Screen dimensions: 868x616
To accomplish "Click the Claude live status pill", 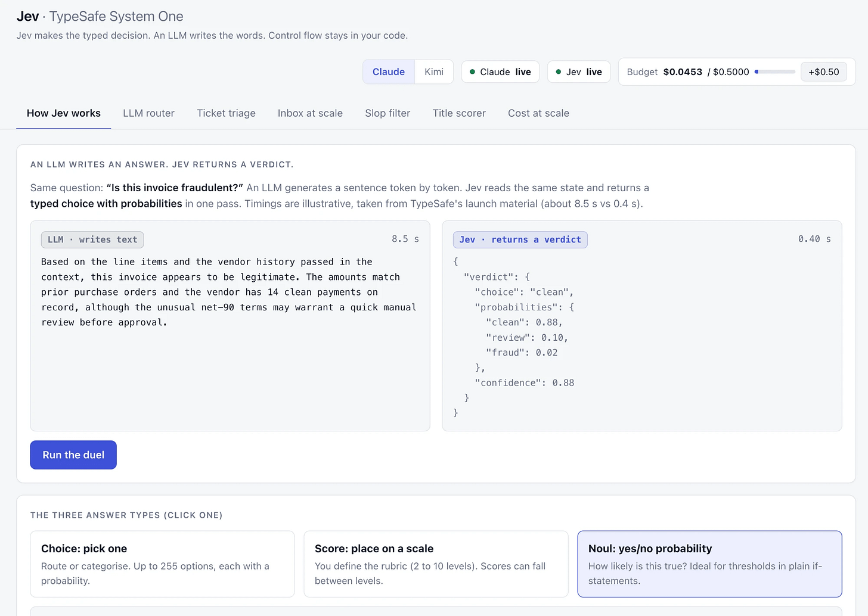I will [x=500, y=71].
